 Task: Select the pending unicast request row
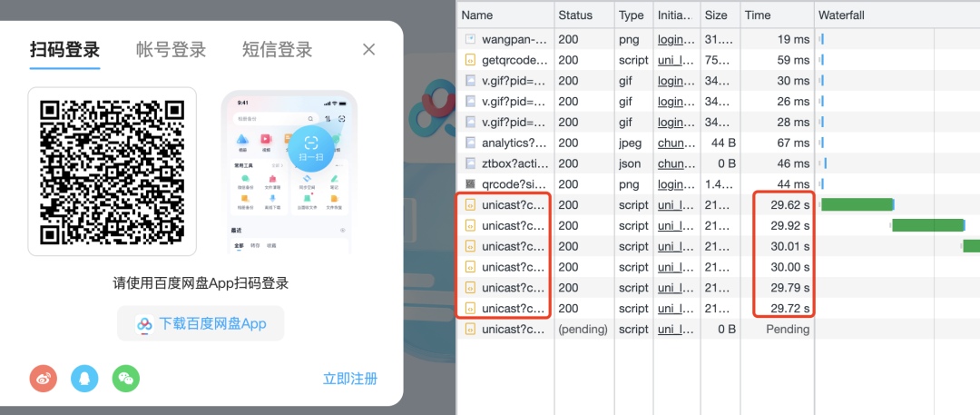[719, 329]
